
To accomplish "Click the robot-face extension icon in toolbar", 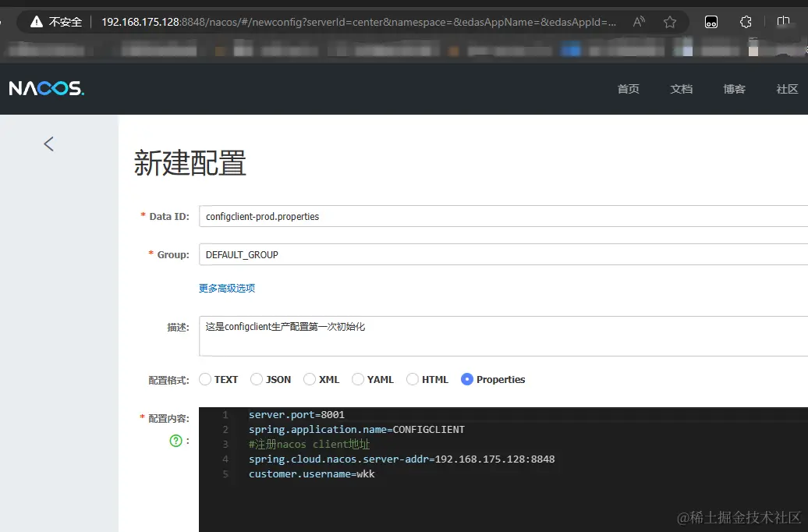I will click(711, 22).
